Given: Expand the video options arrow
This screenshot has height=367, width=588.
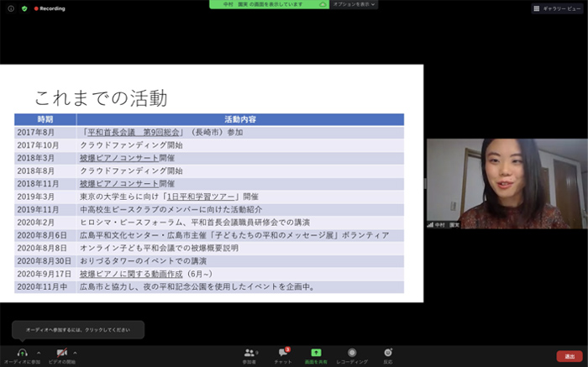Looking at the screenshot, I should coord(75,353).
